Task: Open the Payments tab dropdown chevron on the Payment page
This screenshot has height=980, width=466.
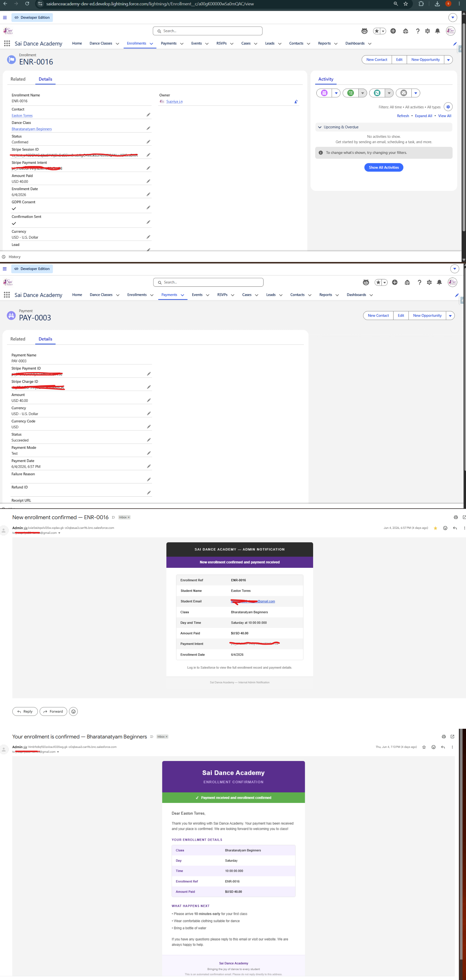Action: click(182, 295)
